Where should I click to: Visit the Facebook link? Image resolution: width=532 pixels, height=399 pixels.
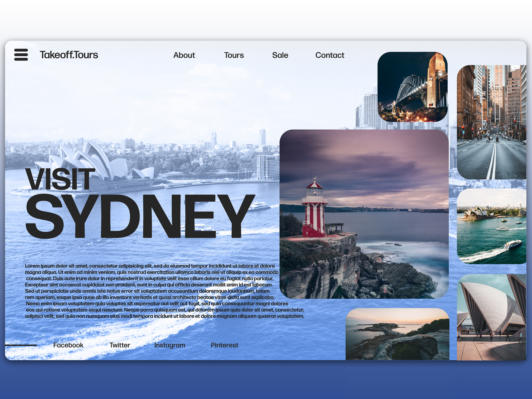point(68,345)
